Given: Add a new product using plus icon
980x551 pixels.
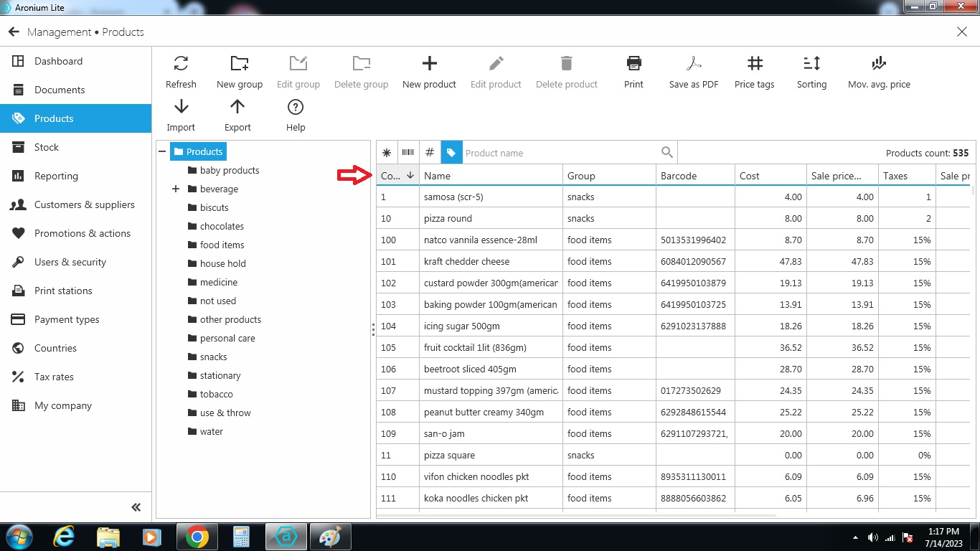Looking at the screenshot, I should 429,65.
